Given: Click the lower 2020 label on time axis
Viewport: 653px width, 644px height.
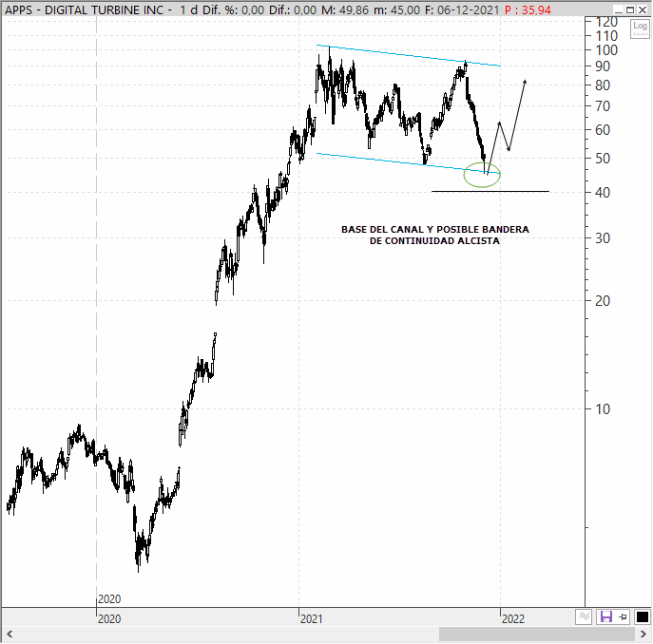Looking at the screenshot, I should pos(109,619).
